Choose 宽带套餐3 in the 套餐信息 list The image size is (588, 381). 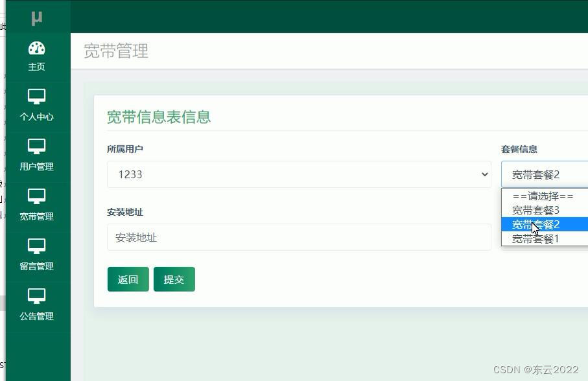(x=534, y=210)
